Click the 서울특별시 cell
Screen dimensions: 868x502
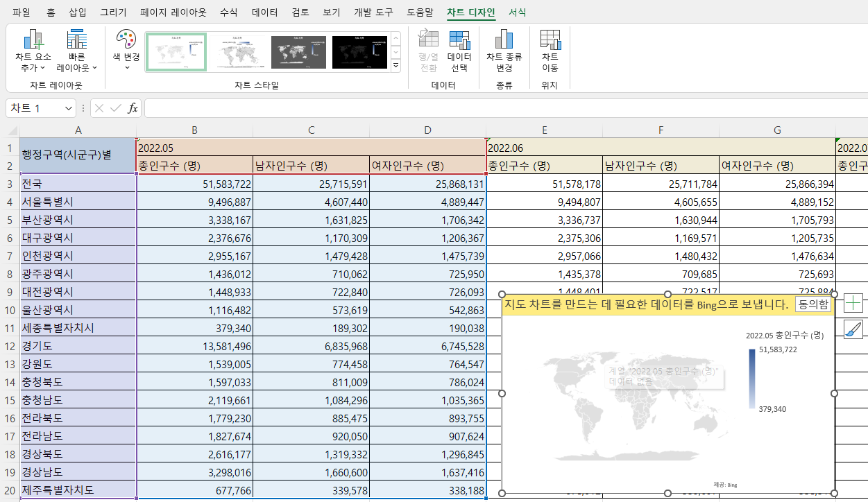pos(78,201)
